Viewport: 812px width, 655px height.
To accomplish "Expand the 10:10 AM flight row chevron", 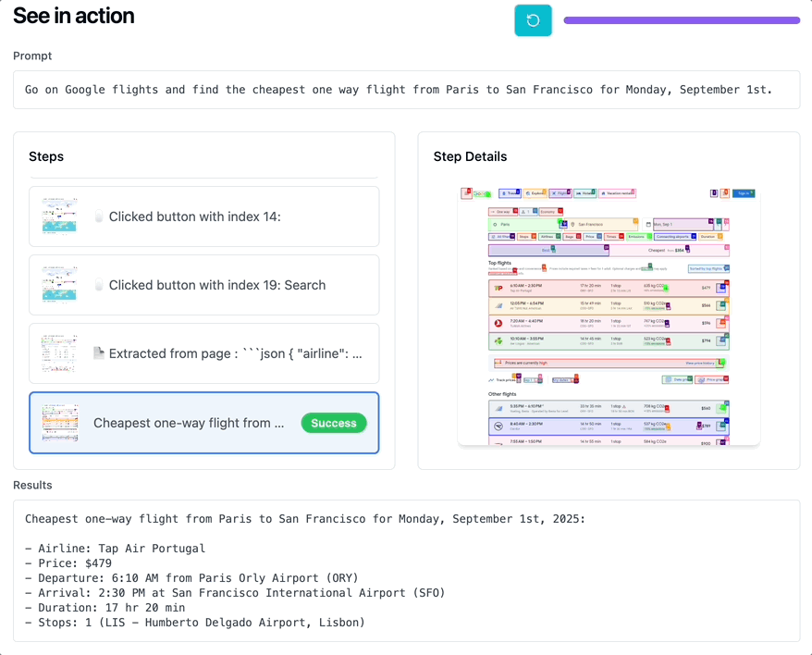I will (720, 341).
